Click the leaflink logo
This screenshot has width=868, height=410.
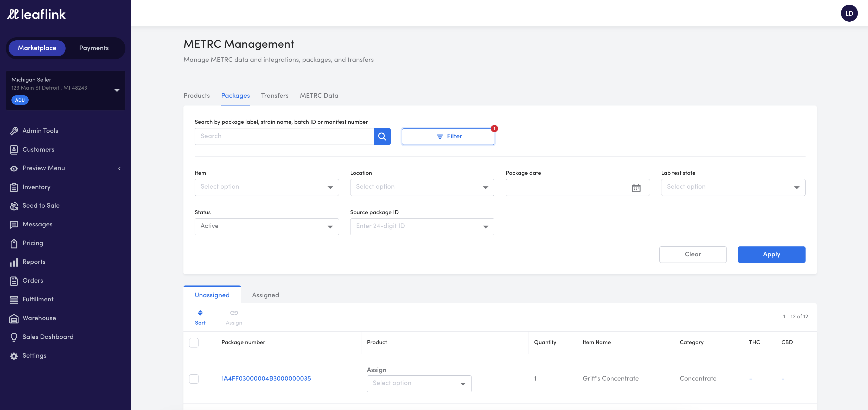tap(36, 14)
